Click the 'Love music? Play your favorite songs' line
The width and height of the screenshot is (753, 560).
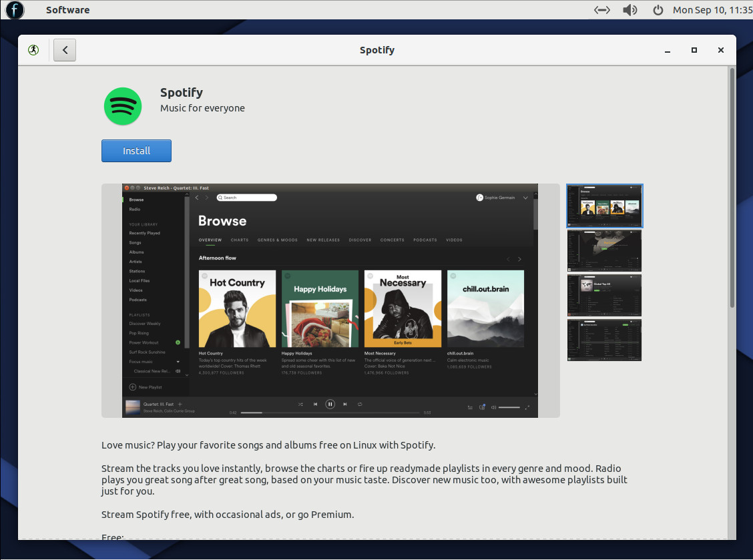click(x=268, y=445)
